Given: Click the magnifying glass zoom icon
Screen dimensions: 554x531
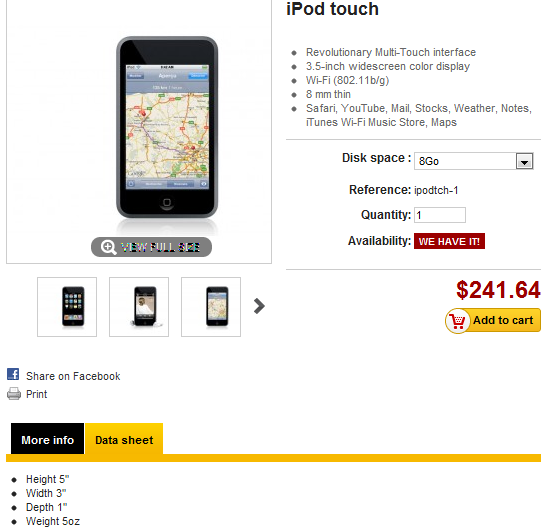Looking at the screenshot, I should pyautogui.click(x=108, y=247).
